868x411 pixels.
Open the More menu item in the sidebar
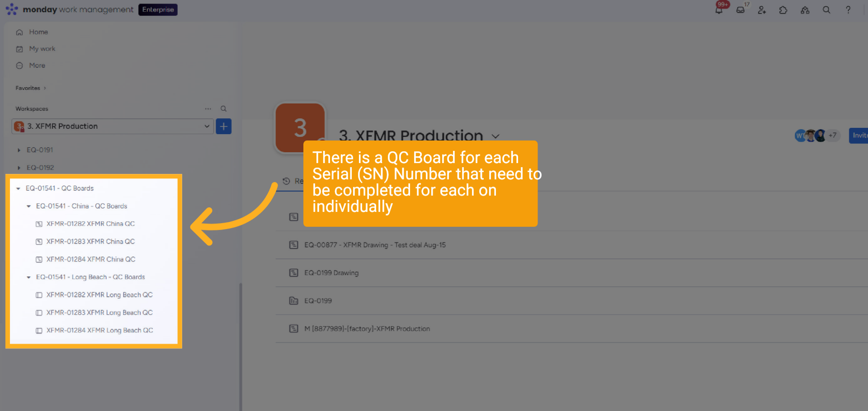(37, 65)
